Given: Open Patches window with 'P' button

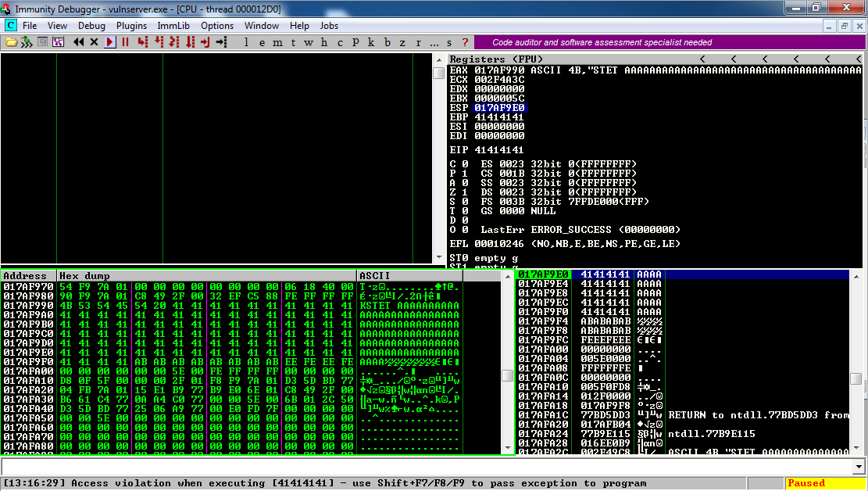Looking at the screenshot, I should (355, 42).
